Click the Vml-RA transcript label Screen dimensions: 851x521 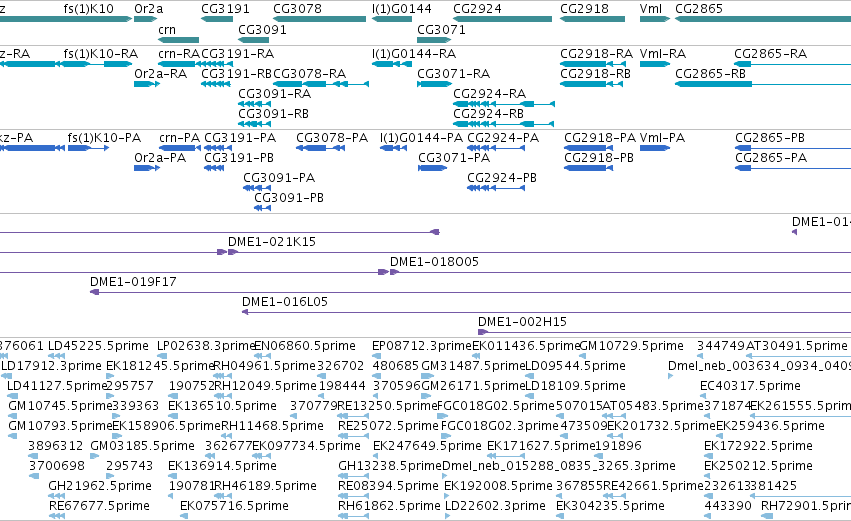pyautogui.click(x=663, y=54)
